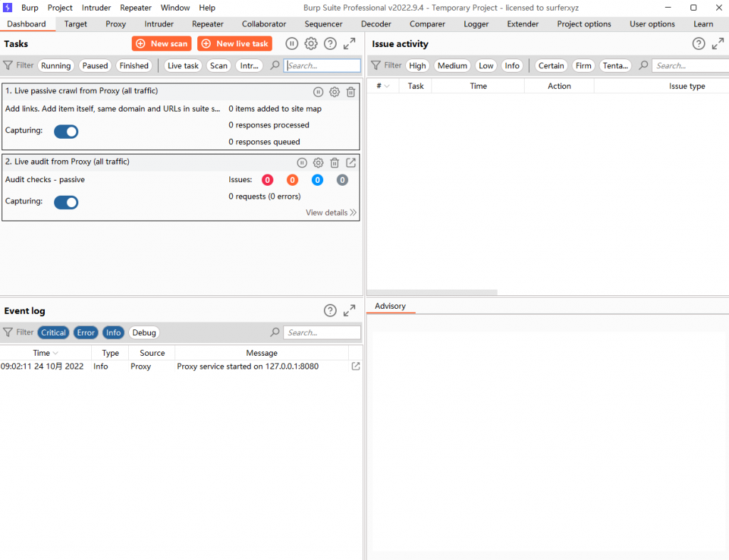Open the Window menu
Image resolution: width=729 pixels, height=560 pixels.
pyautogui.click(x=175, y=7)
